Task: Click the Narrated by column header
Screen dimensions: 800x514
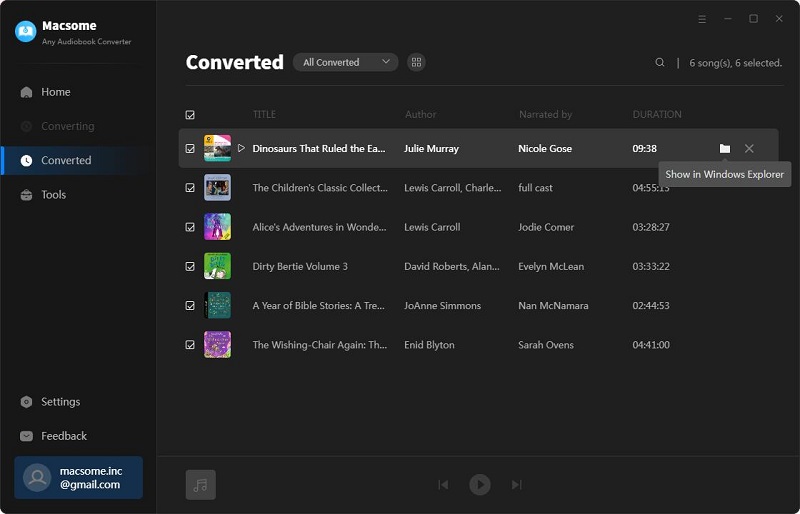Action: [x=545, y=114]
